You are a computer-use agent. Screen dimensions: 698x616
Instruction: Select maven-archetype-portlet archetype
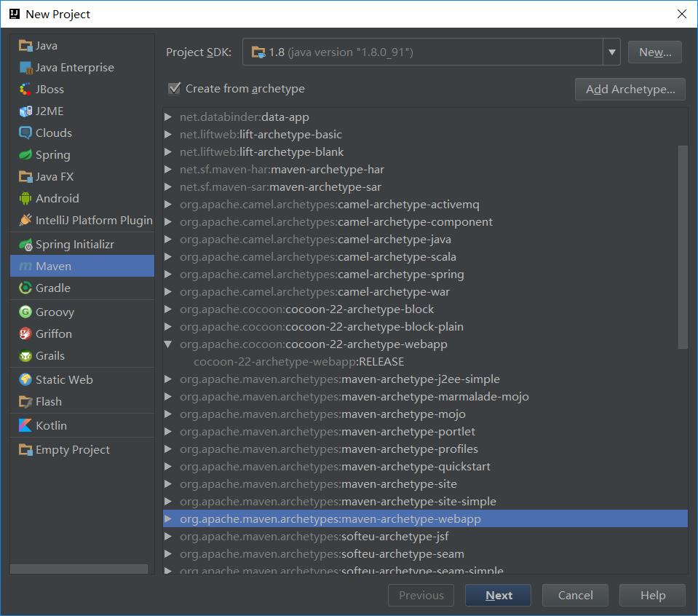(328, 432)
